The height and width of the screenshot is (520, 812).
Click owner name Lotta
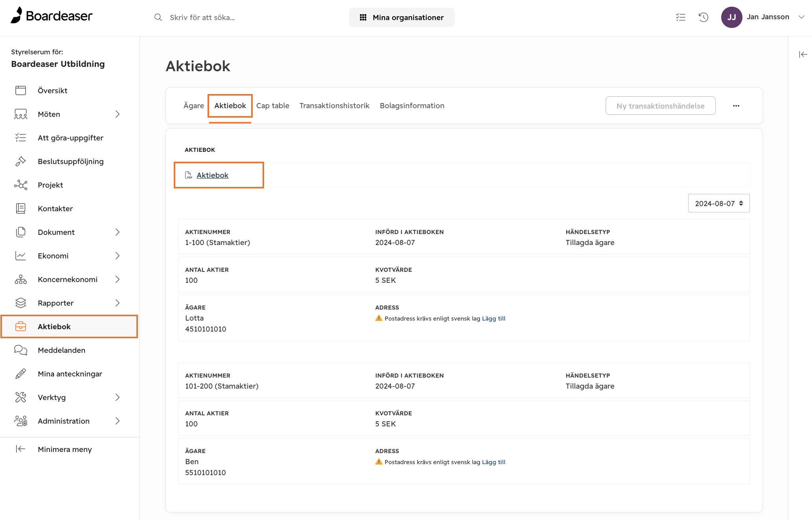coord(195,318)
